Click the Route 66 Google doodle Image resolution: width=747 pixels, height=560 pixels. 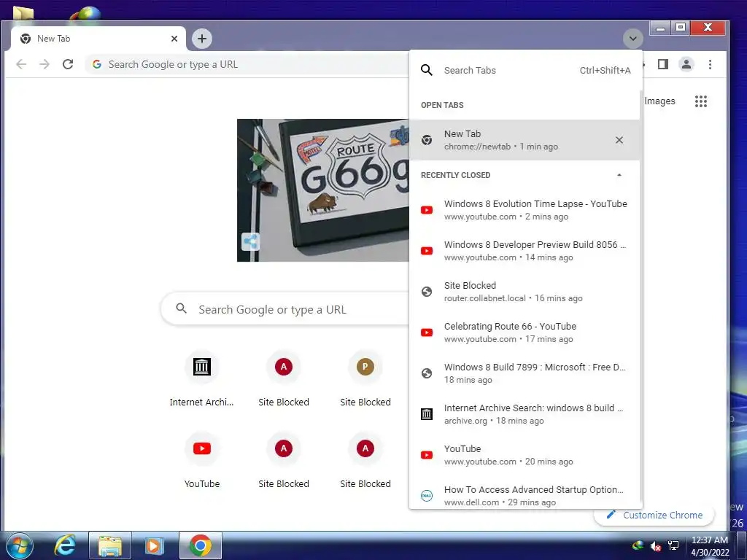click(323, 190)
